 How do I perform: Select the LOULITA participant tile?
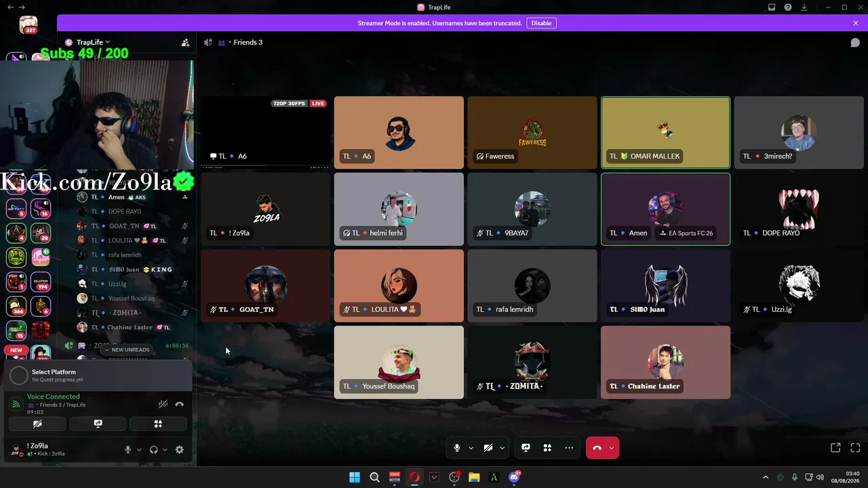399,285
